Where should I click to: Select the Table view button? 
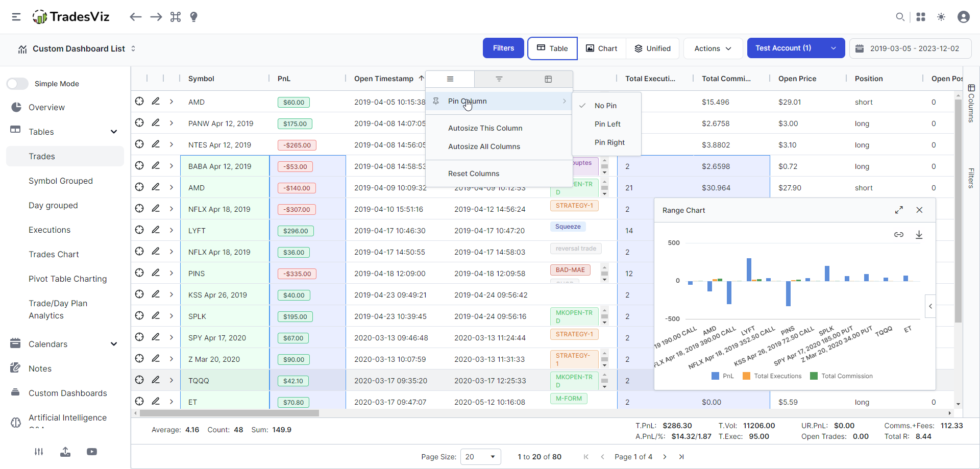[x=552, y=48]
